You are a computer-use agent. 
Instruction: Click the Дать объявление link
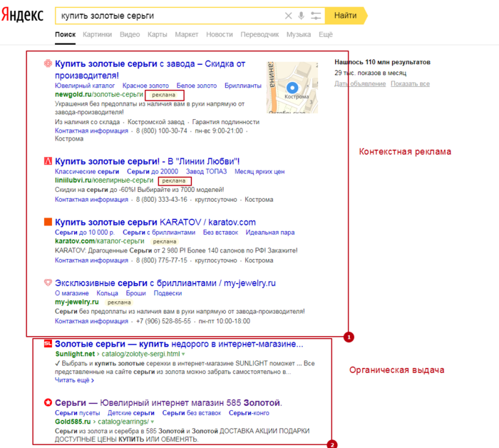pos(360,83)
